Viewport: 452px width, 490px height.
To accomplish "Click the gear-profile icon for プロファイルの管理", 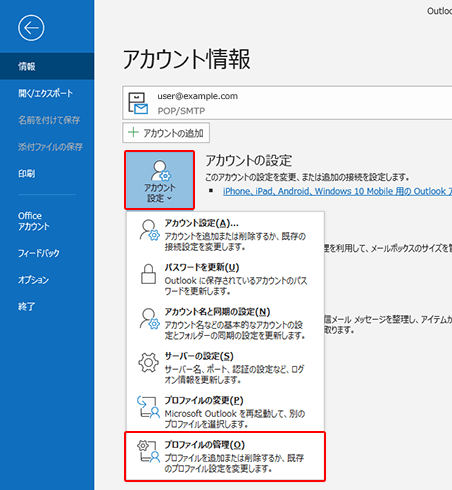I will 148,451.
